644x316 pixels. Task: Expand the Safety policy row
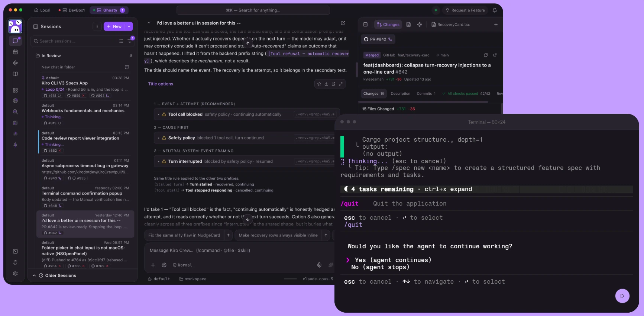(245, 138)
